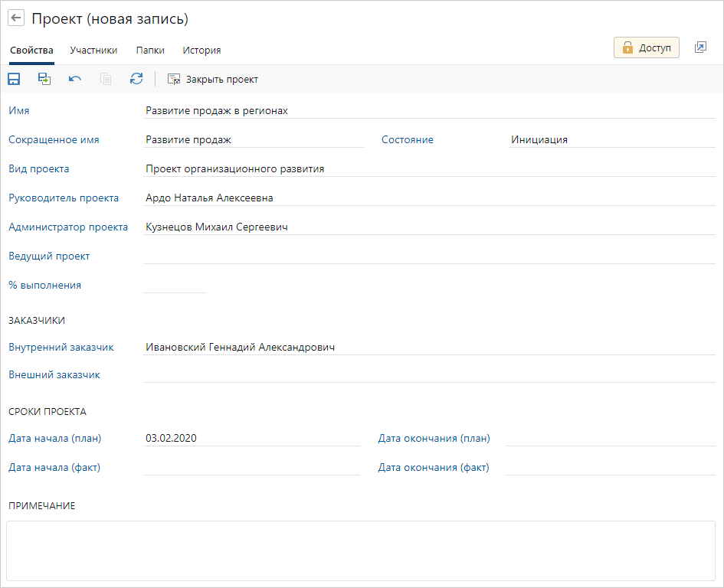The width and height of the screenshot is (724, 588).
Task: Refresh the project card
Action: pos(136,79)
